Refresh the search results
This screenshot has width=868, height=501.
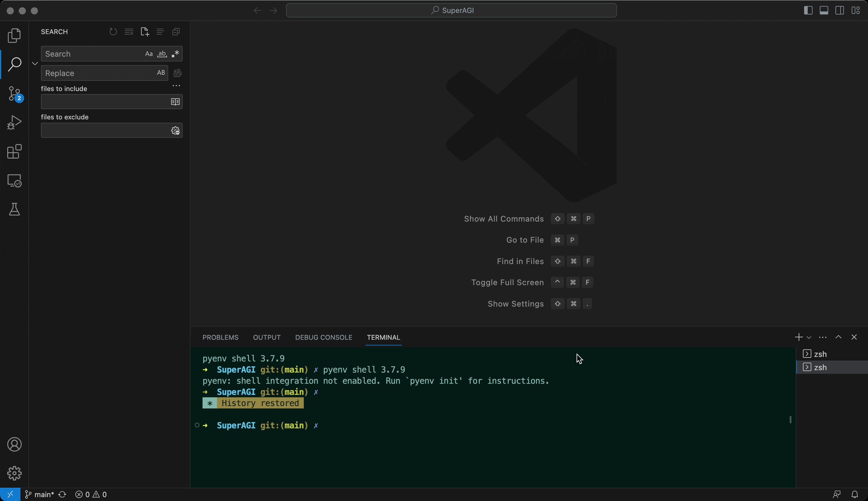click(x=113, y=31)
